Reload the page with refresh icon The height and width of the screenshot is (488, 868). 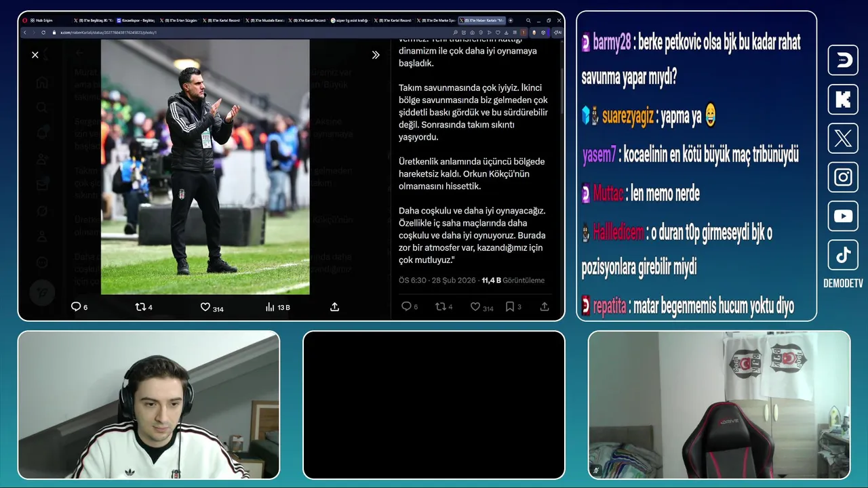[x=43, y=32]
